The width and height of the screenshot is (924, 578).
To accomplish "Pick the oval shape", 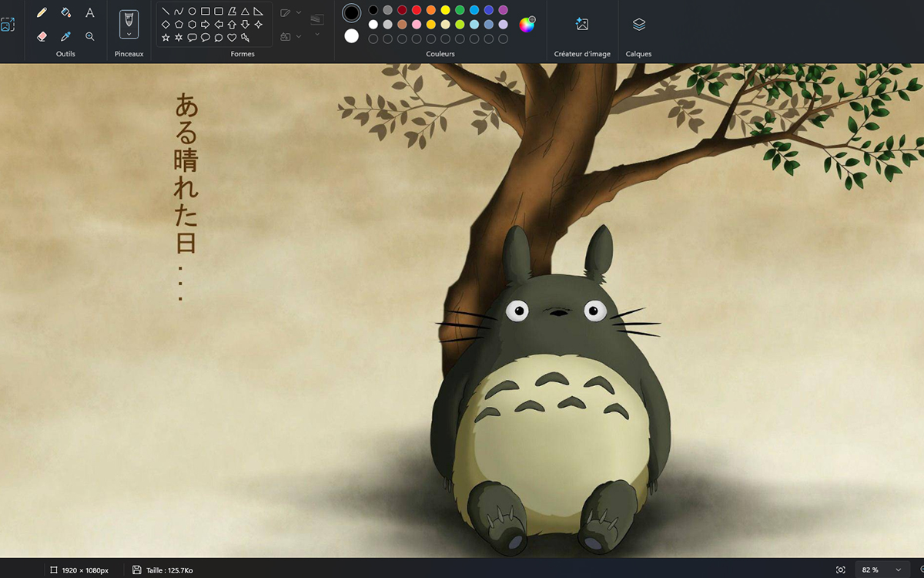I will (192, 12).
